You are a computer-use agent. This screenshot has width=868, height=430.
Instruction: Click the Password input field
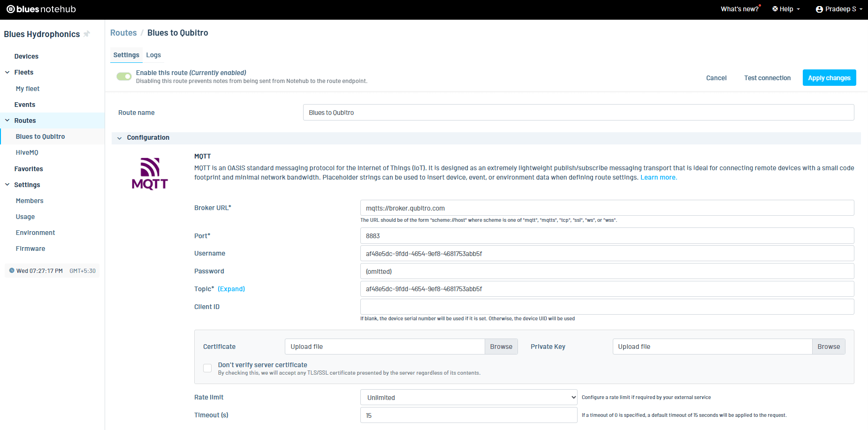point(607,271)
